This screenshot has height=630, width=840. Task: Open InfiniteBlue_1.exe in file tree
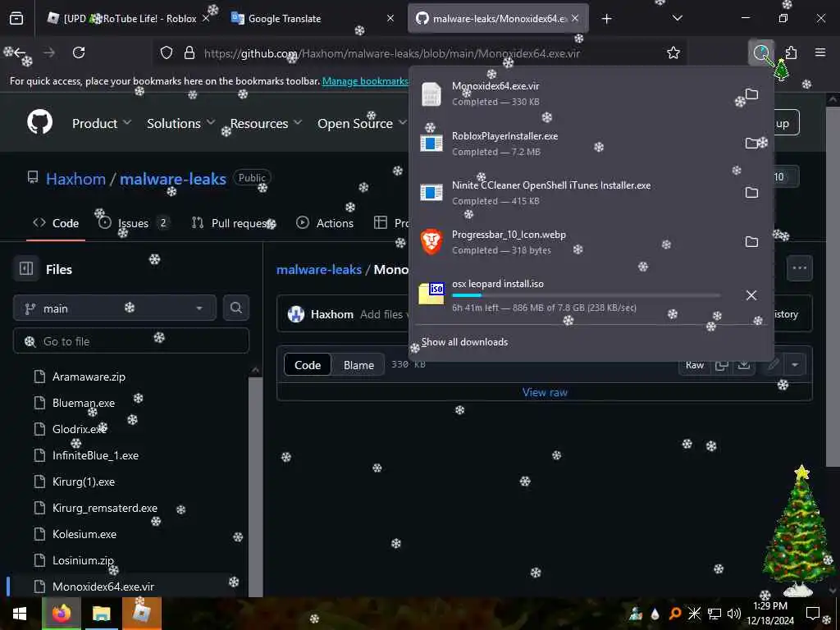point(95,455)
